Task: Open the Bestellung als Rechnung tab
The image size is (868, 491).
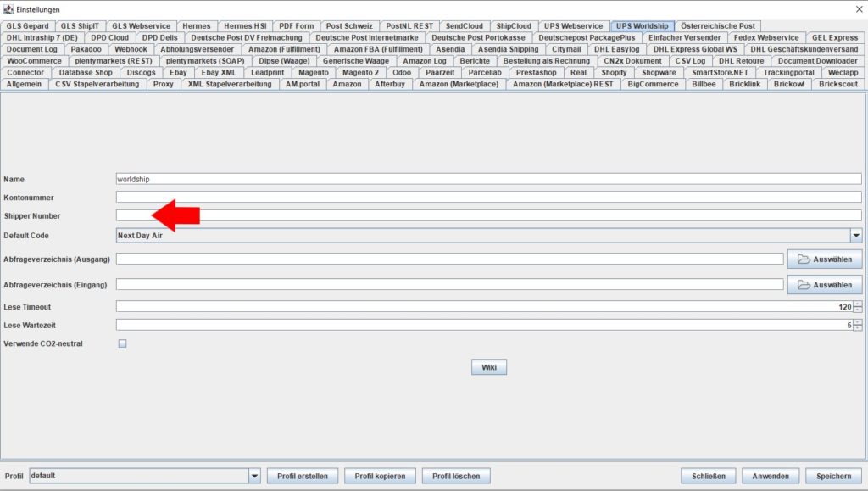Action: [x=547, y=61]
